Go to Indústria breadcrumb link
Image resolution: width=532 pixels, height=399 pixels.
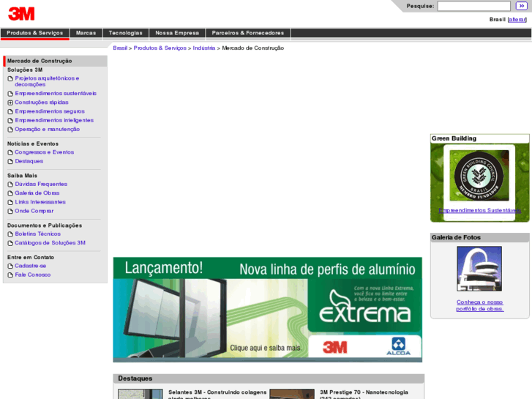point(204,48)
